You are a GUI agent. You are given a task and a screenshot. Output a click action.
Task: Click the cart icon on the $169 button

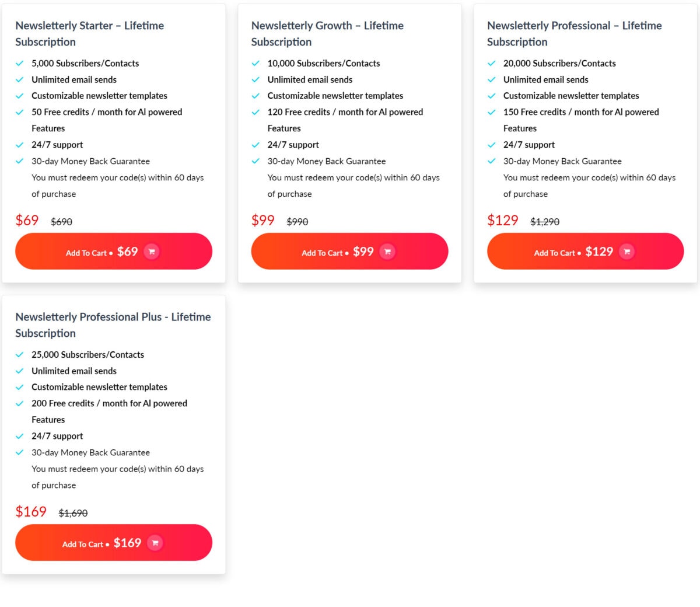pos(155,543)
